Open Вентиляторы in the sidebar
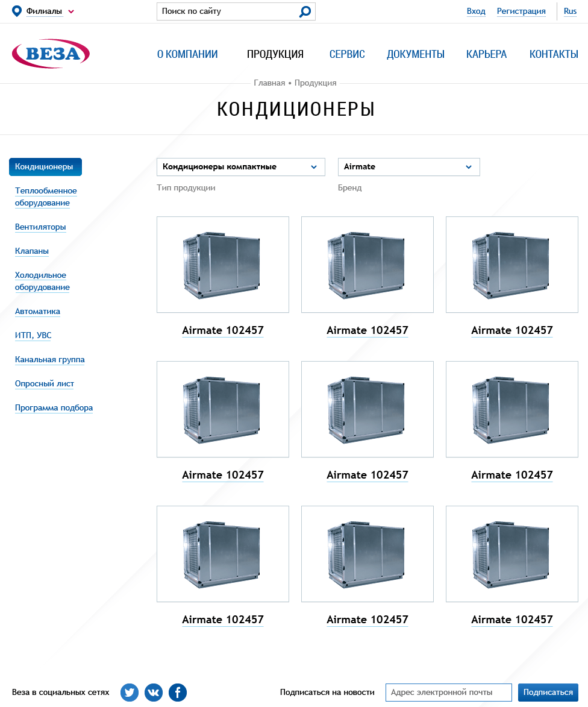 click(x=40, y=227)
